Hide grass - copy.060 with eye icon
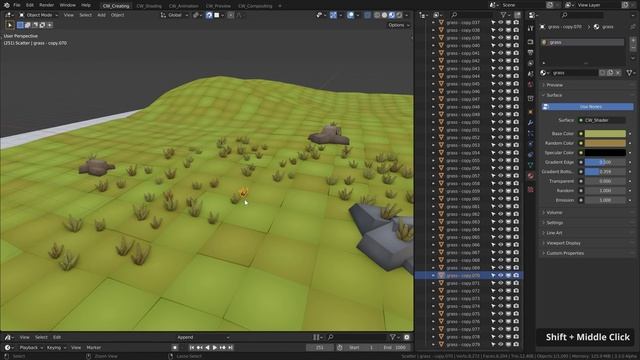The image size is (640, 360). point(500,199)
